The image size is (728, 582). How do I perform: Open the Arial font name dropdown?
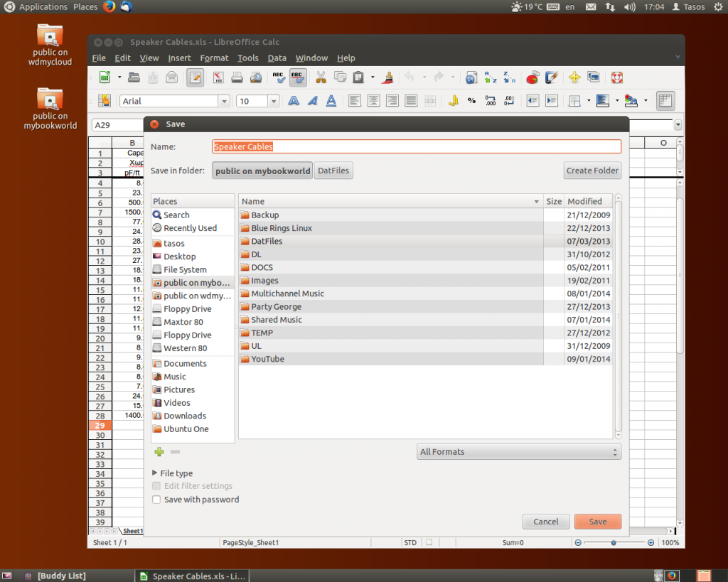pyautogui.click(x=223, y=102)
